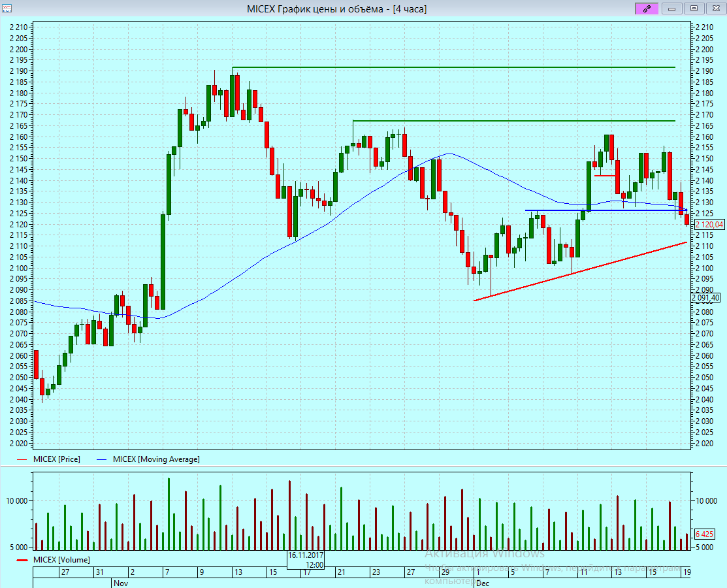The width and height of the screenshot is (727, 588).
Task: Click the pink chain-link icon in title bar
Action: [x=646, y=8]
